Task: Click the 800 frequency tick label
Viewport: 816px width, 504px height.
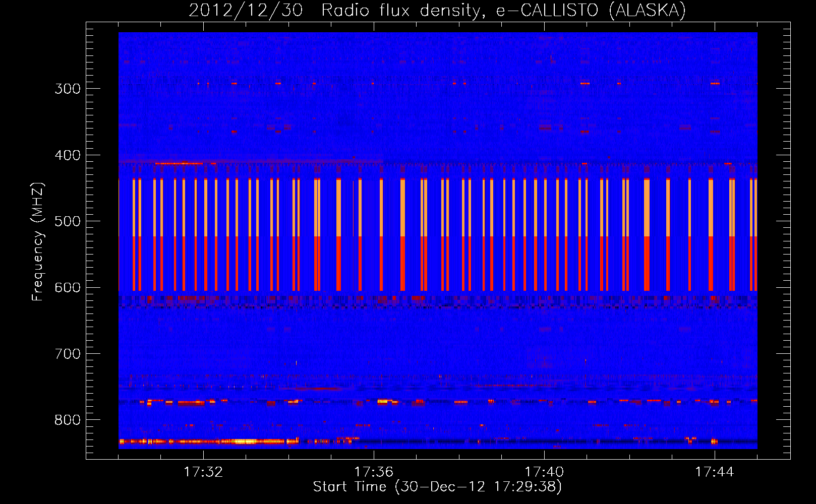Action: tap(68, 420)
